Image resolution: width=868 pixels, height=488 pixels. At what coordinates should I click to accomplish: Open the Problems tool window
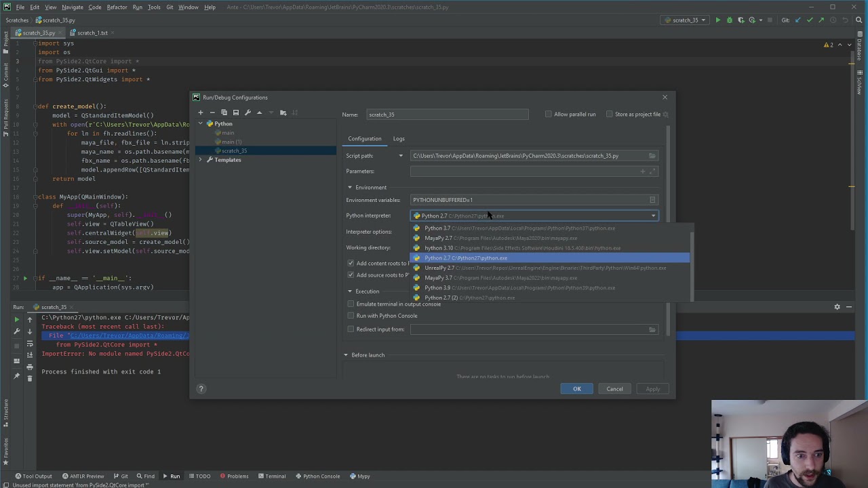tap(233, 476)
